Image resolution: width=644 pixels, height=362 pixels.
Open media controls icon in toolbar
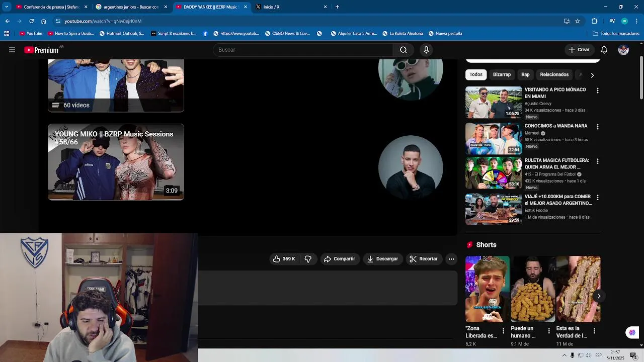(612, 21)
